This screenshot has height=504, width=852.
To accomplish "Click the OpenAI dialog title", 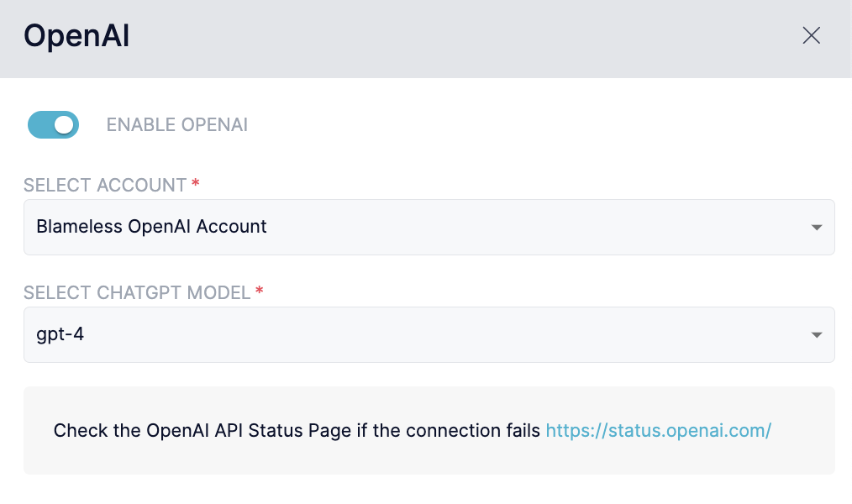I will click(76, 36).
